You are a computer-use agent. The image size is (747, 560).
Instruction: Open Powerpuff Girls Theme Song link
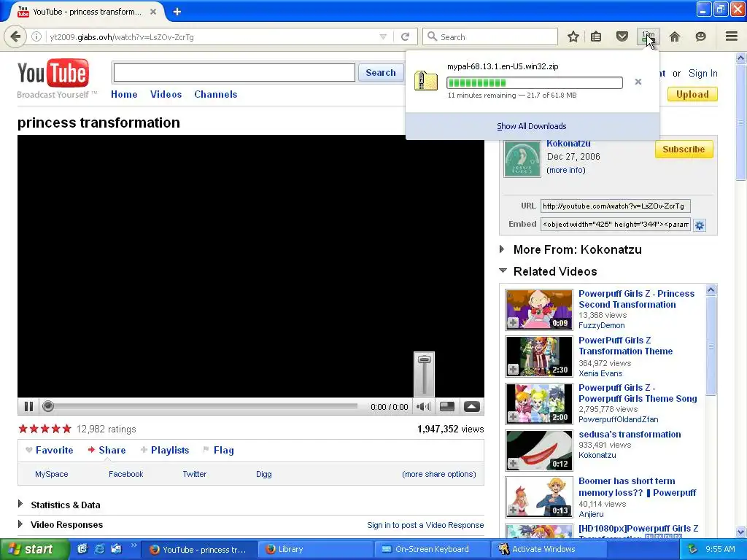click(x=638, y=393)
